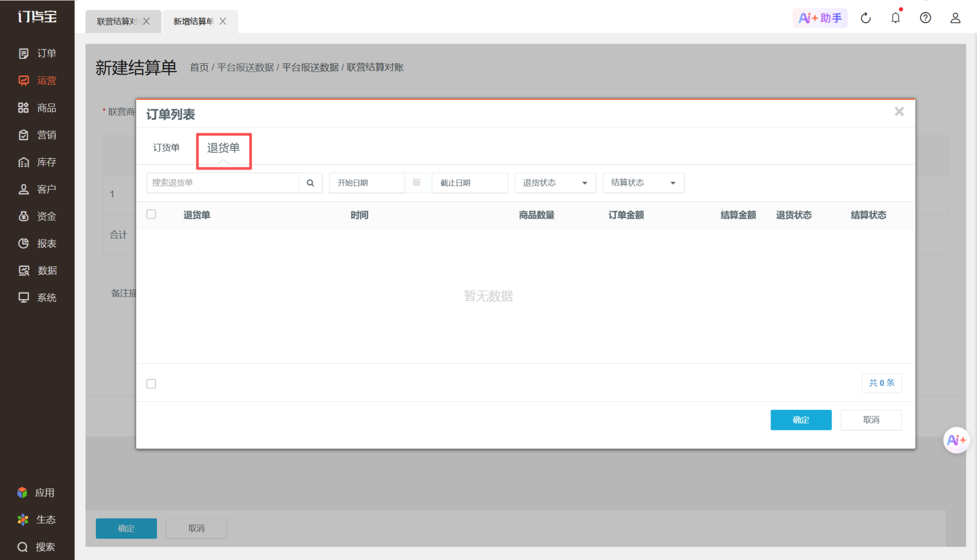Open the 生态 section in sidebar

click(36, 520)
